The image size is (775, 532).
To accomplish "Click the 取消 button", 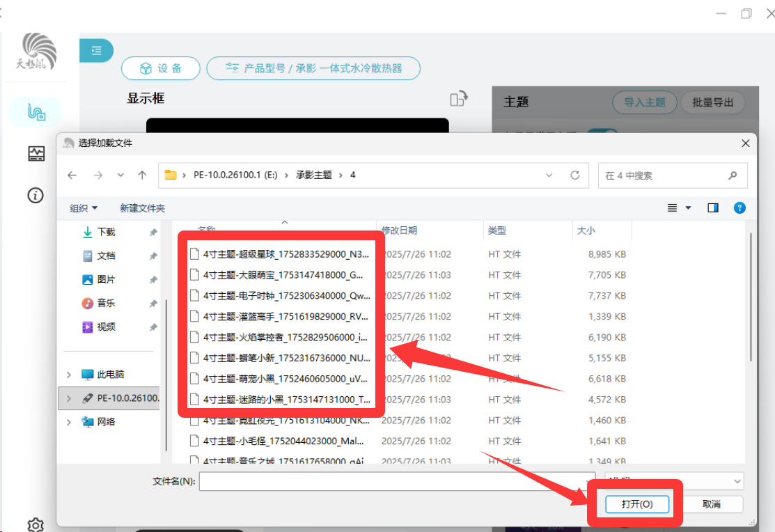I will (x=711, y=504).
